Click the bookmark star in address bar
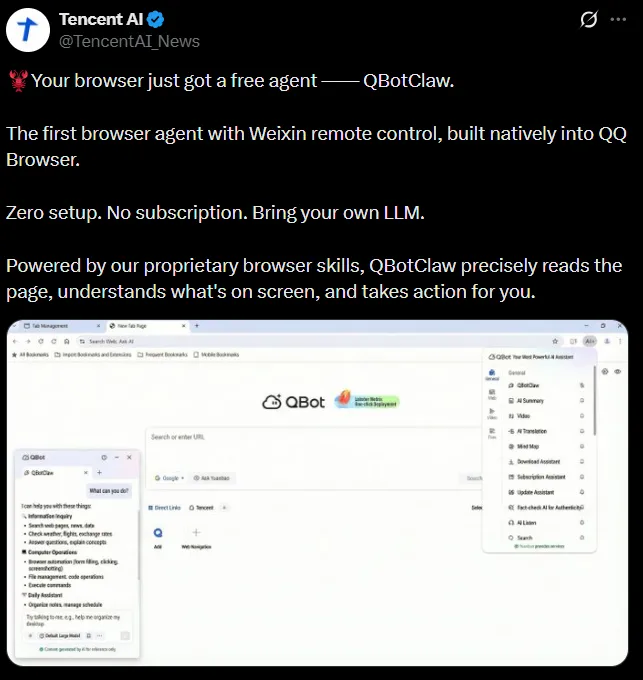This screenshot has width=643, height=680. (x=555, y=341)
